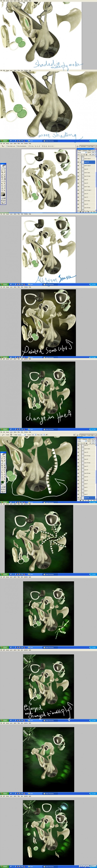Open blend mode dropdown in white-canvas Layers panel
The width and height of the screenshot is (97, 868).
[x=82, y=152]
